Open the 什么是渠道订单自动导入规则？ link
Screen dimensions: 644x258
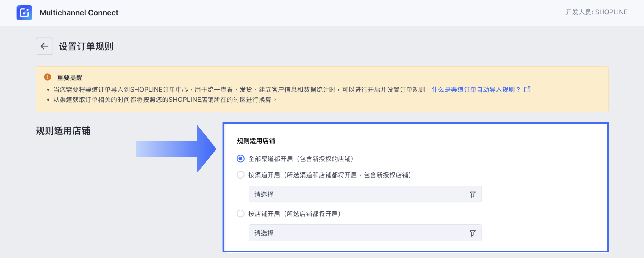click(x=476, y=90)
